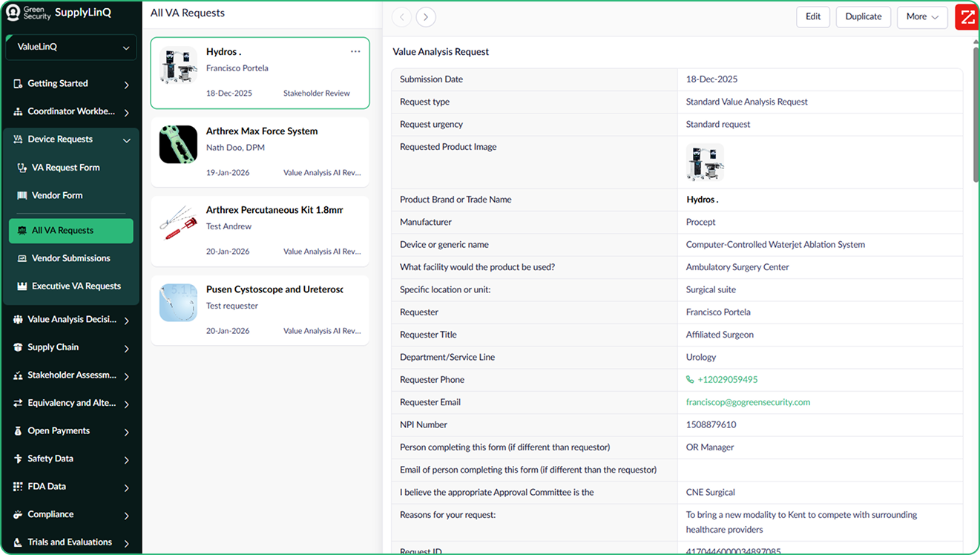980x555 pixels.
Task: Click the phone icon beside requester phone
Action: pyautogui.click(x=691, y=380)
